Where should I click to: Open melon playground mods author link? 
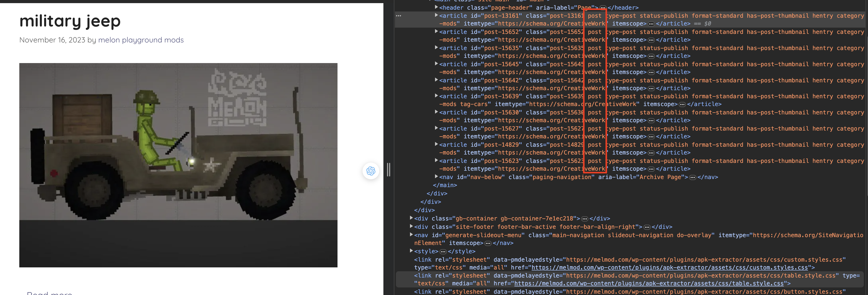tap(141, 40)
